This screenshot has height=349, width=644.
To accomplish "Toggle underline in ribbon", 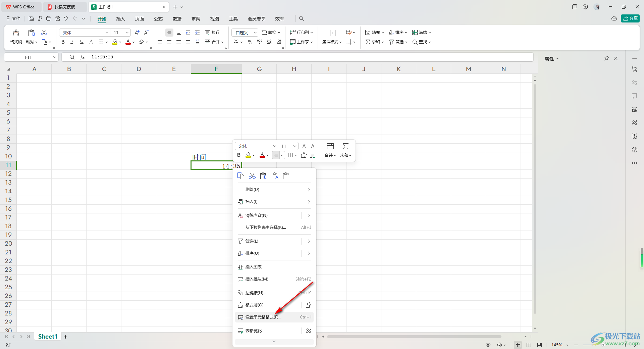I will pos(82,42).
